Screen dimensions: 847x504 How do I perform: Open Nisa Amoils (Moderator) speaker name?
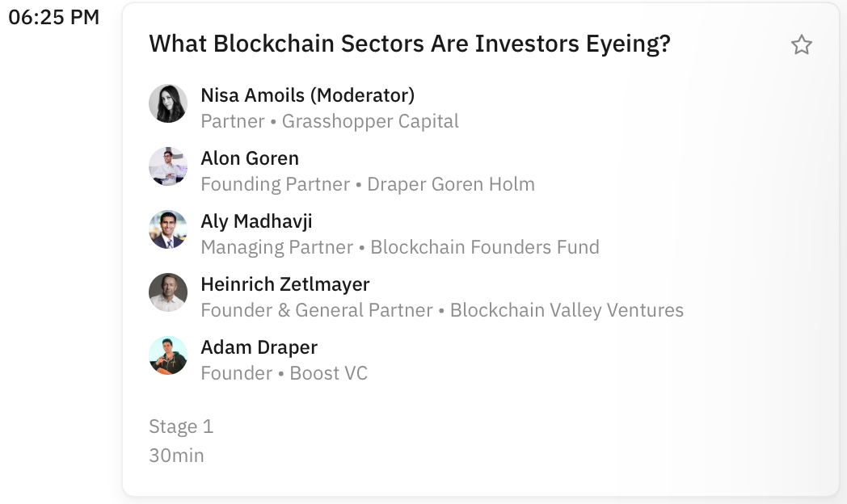pos(307,95)
